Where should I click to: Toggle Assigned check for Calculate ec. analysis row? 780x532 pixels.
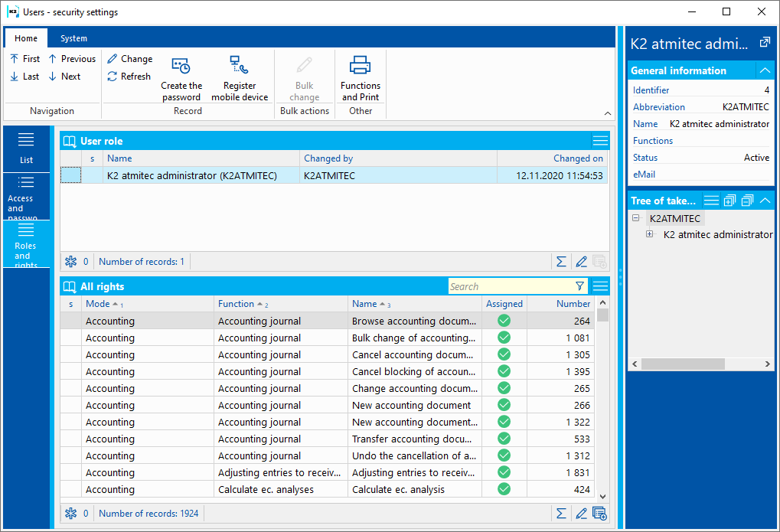[504, 490]
